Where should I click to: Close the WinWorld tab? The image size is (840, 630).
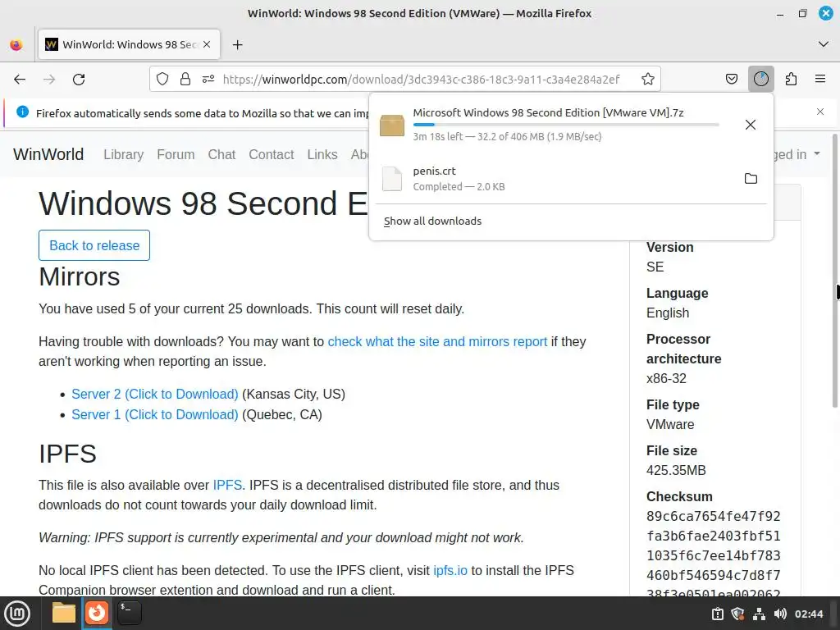207,44
